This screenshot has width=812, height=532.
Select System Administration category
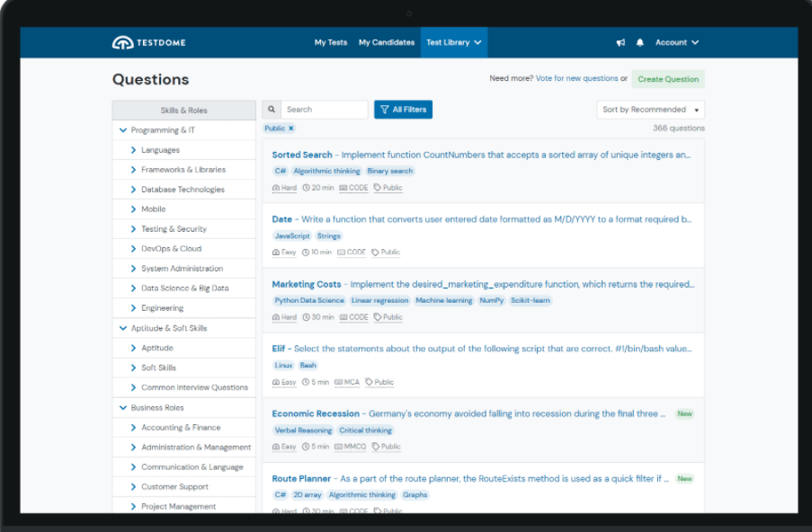[183, 269]
